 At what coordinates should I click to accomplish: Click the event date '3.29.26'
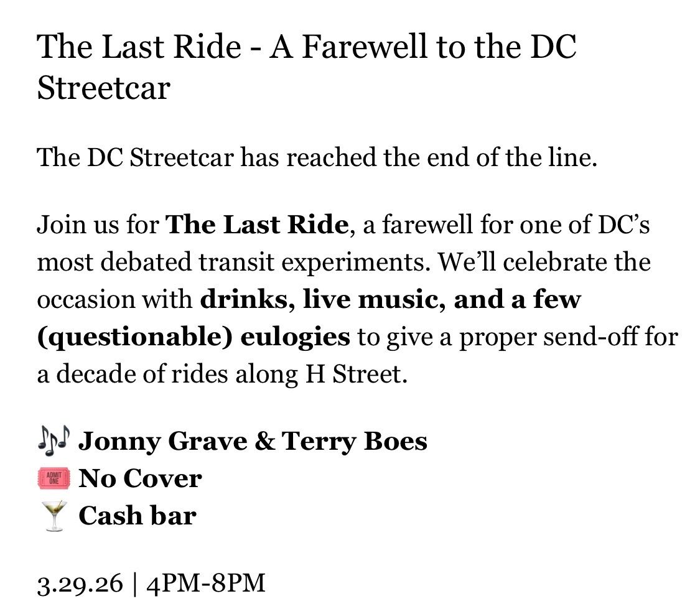click(80, 584)
